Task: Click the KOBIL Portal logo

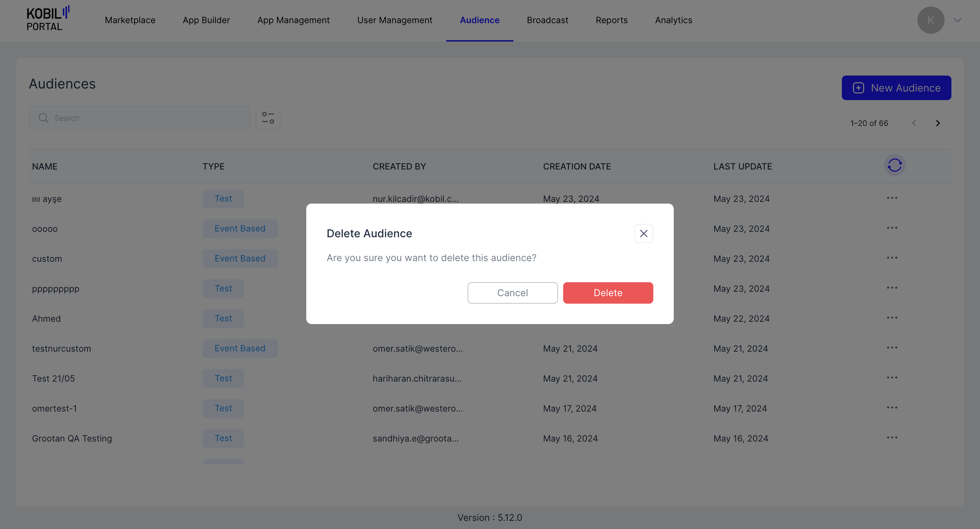Action: (x=48, y=19)
